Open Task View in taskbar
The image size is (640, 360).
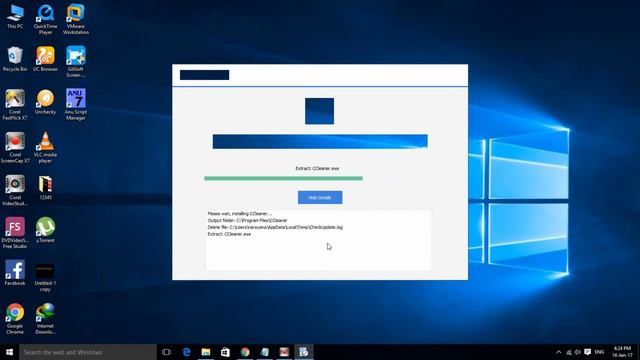pyautogui.click(x=166, y=352)
